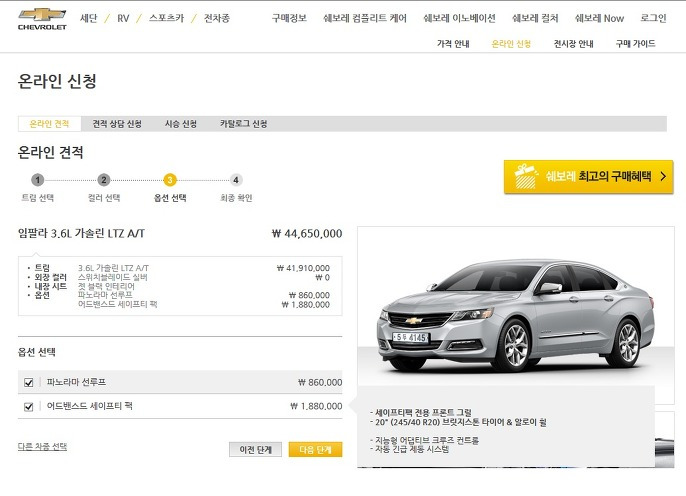
Task: Click 젯 블랙 인테리어 interior text
Action: tap(106, 286)
